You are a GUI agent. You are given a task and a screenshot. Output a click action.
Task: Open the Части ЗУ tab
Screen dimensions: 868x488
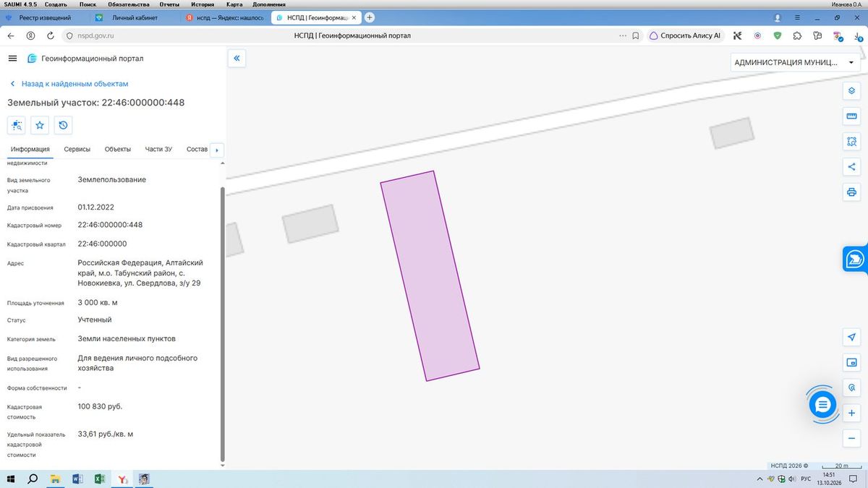(158, 150)
